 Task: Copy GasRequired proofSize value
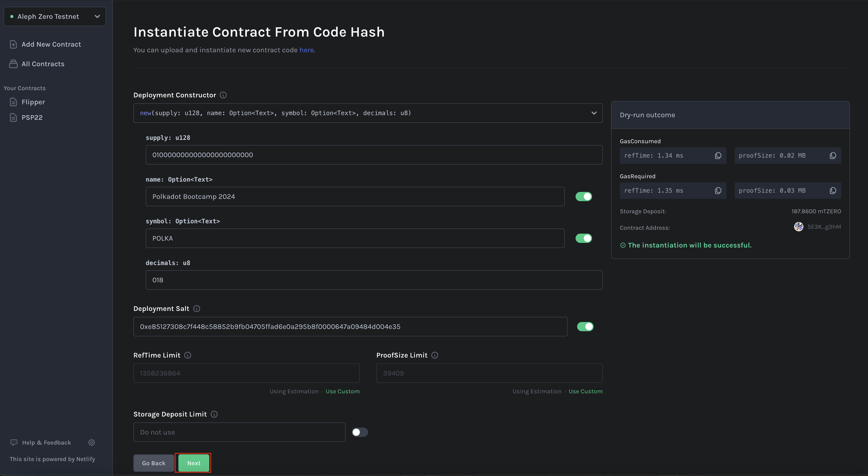coord(833,190)
